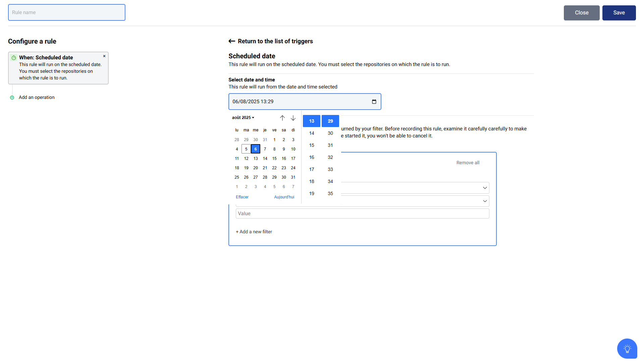Click Effacer to clear the date
Screen dimensions: 644x362
point(242,197)
